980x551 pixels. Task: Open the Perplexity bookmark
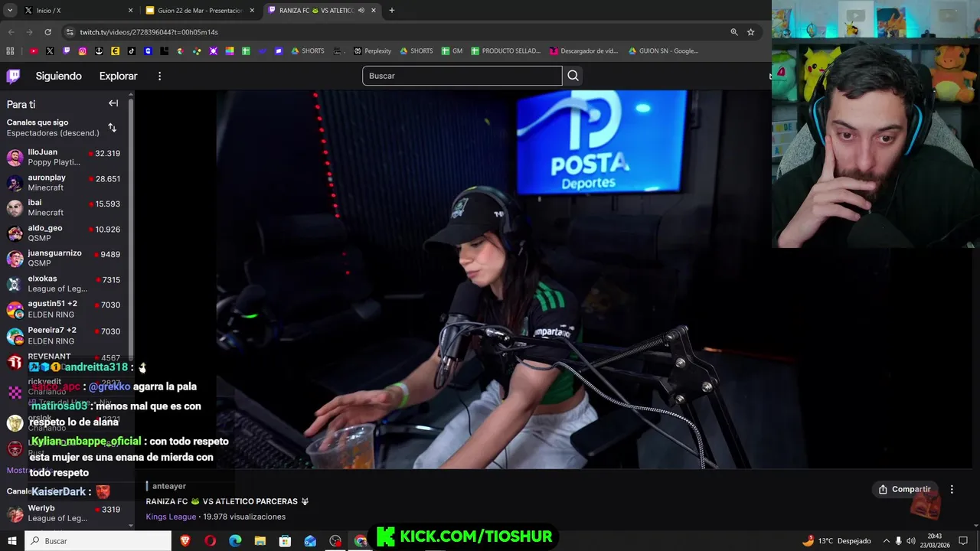[x=372, y=51]
